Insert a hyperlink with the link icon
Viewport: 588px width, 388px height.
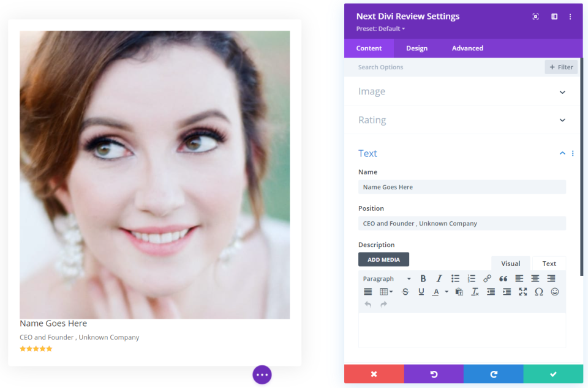487,278
